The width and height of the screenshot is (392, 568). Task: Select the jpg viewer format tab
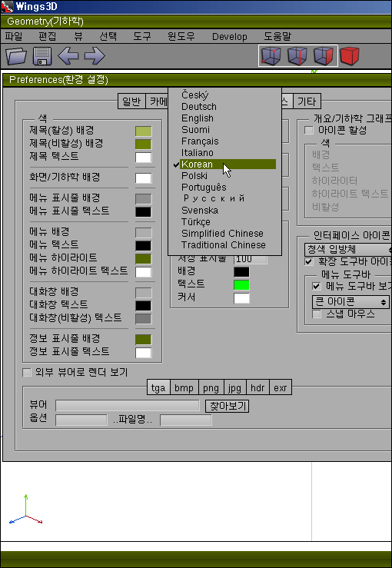[x=234, y=387]
